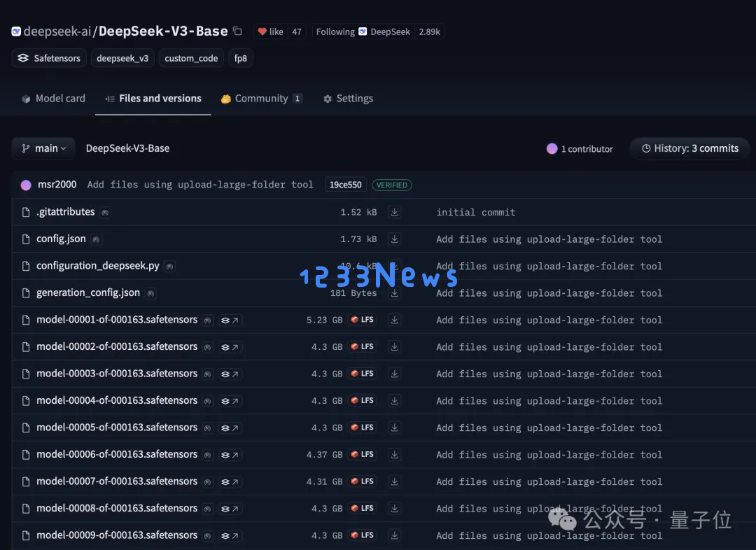Screen dimensions: 756x550
Task: Download model-00001-of-000163.safetensors
Action: point(394,320)
